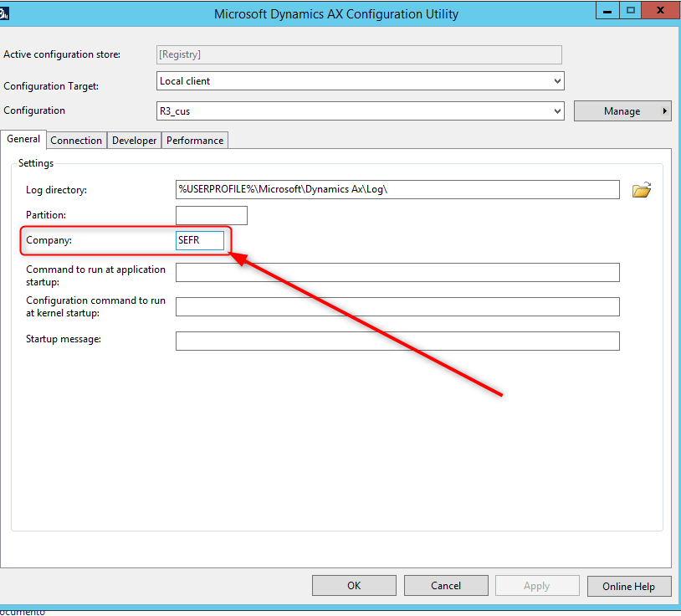This screenshot has width=681, height=616.
Task: Click the Dynamics AX title bar icon
Action: pyautogui.click(x=4, y=13)
